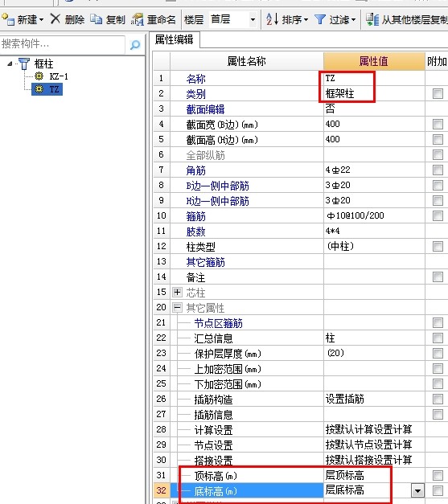Viewport: 448px width, 504px height.
Task: Click the gear icon beside TZ
Action: 39,89
